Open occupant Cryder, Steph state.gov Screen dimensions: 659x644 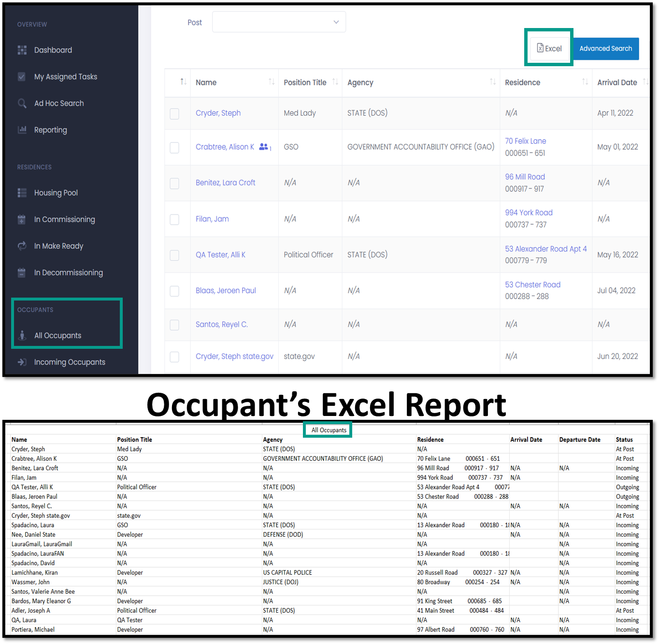tap(234, 356)
